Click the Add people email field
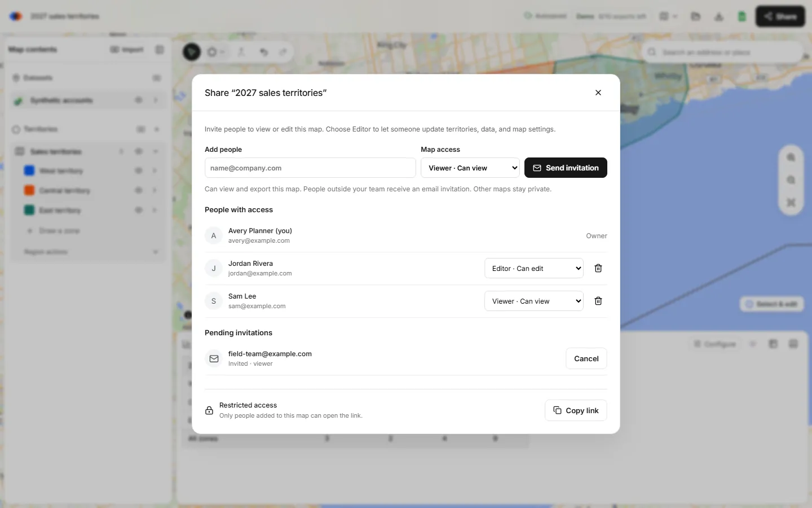Viewport: 812px width, 508px height. [310, 168]
